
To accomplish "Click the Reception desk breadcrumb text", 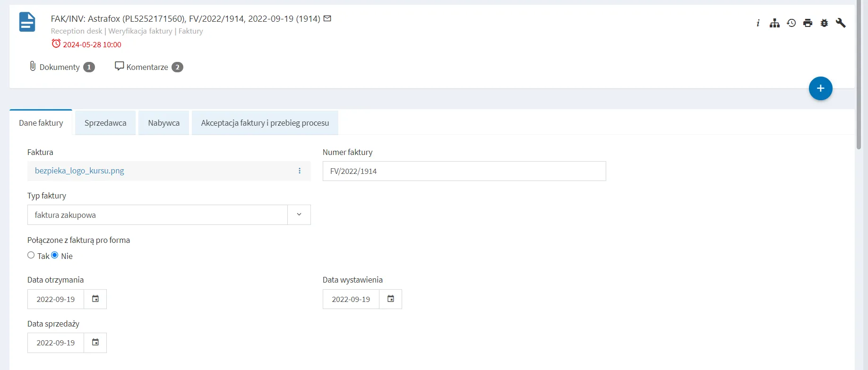I will pyautogui.click(x=77, y=31).
